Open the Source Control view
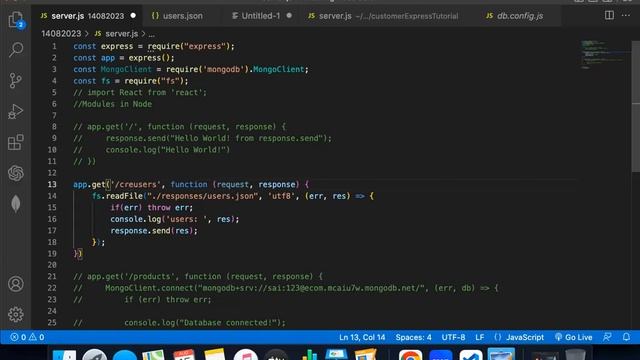 [x=16, y=81]
